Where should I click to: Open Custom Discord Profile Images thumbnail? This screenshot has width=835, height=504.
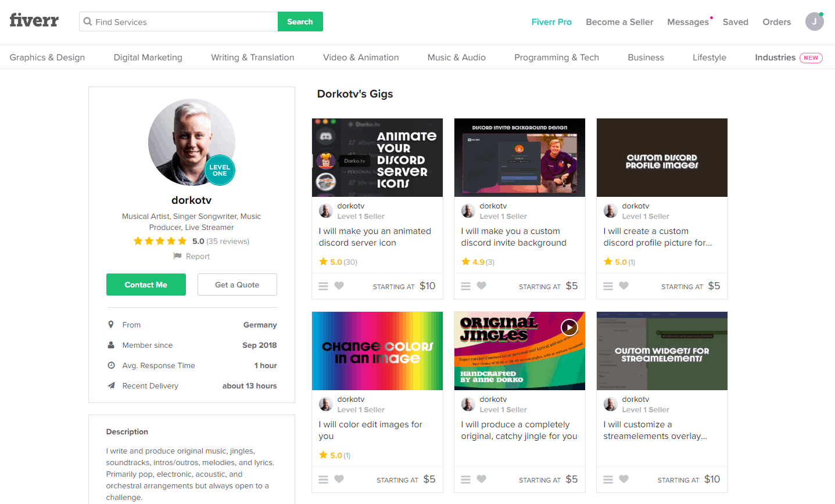coord(662,157)
